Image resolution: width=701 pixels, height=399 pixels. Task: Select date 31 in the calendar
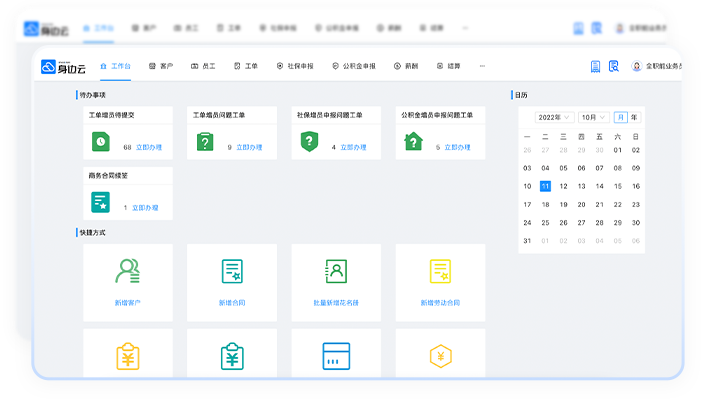point(527,241)
